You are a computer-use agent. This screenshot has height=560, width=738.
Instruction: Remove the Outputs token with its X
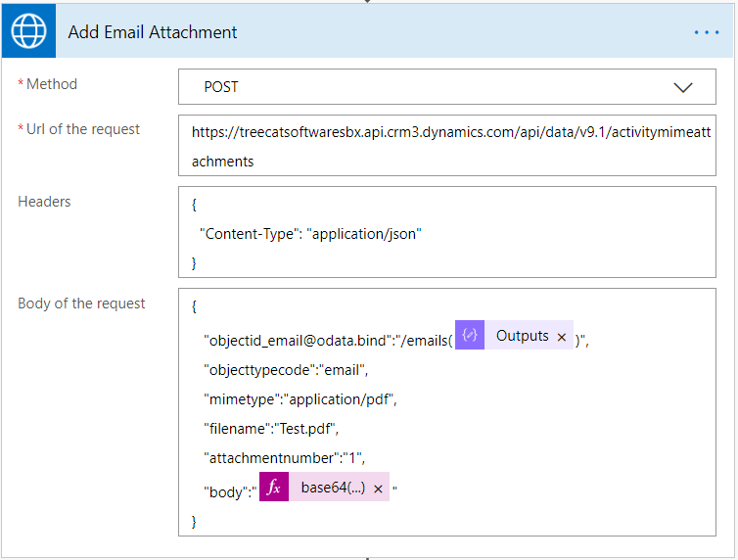click(x=562, y=337)
